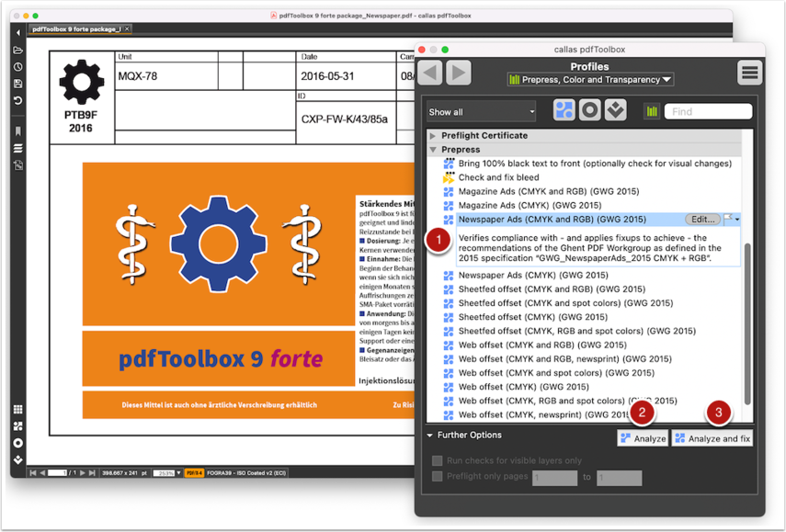Switch to the pdfToolbox 9 forte package tab
The width and height of the screenshot is (786, 532).
(76, 29)
